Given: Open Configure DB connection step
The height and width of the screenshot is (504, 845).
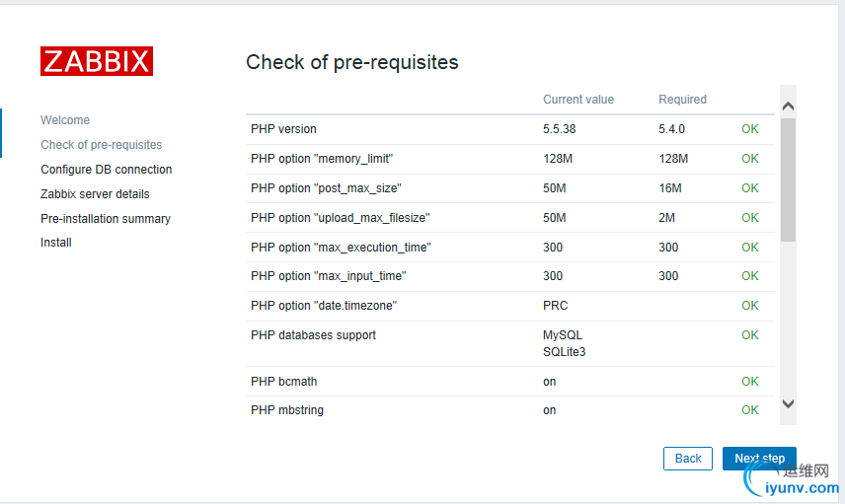Looking at the screenshot, I should (x=107, y=170).
